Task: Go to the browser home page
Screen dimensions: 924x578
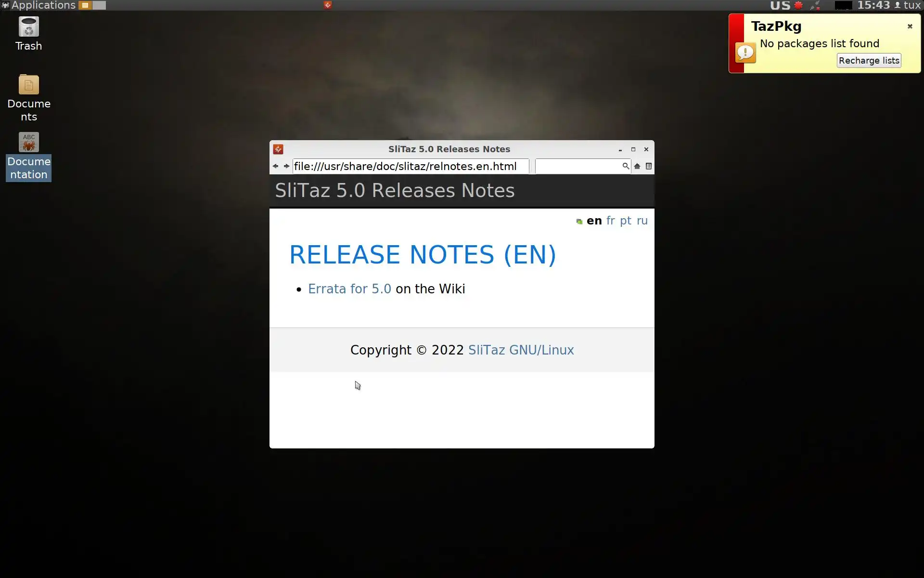Action: pos(637,166)
